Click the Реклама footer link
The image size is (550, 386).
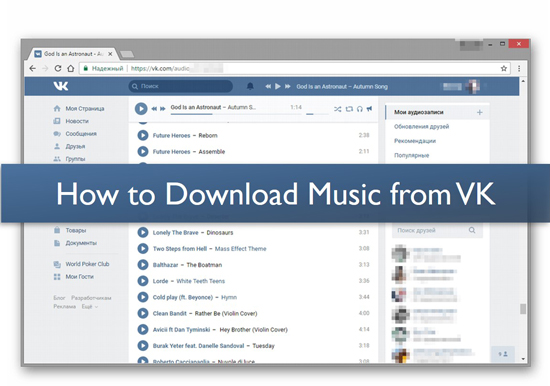(x=65, y=307)
